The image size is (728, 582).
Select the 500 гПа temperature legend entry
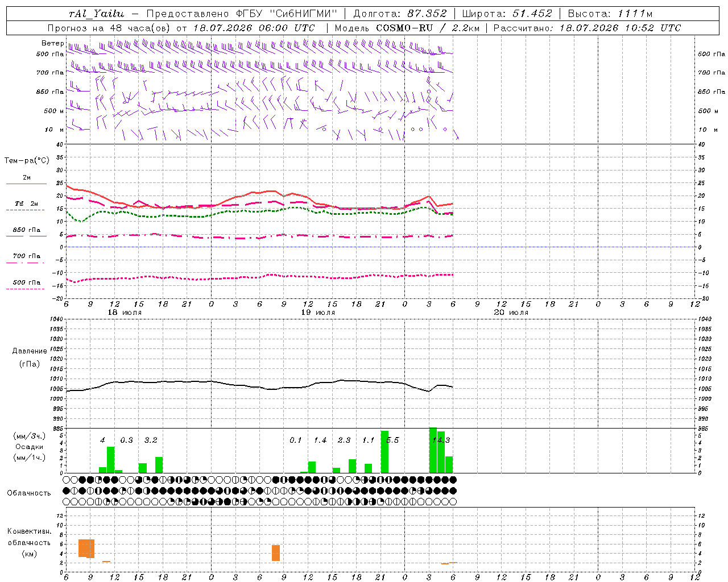26,285
